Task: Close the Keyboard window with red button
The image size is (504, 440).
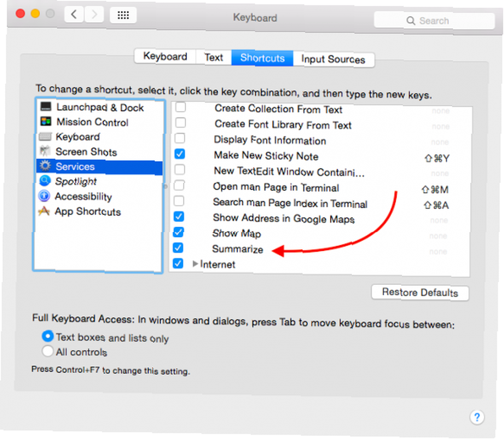Action: [20, 14]
